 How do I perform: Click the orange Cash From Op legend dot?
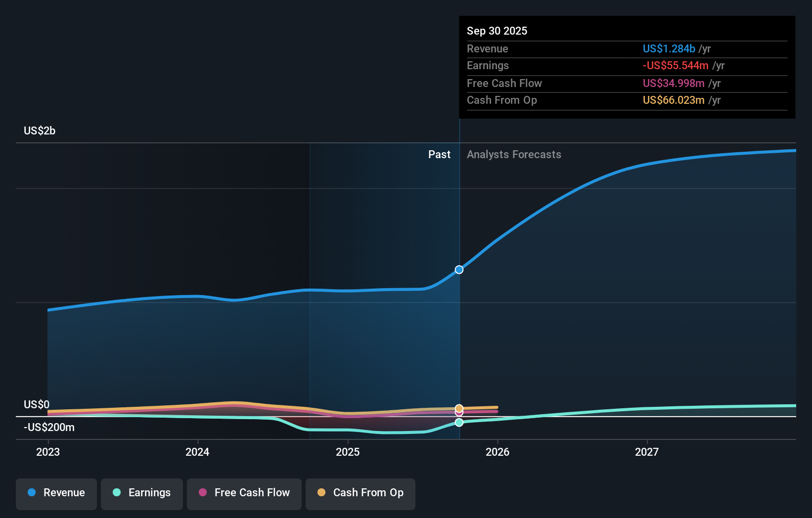pos(321,492)
